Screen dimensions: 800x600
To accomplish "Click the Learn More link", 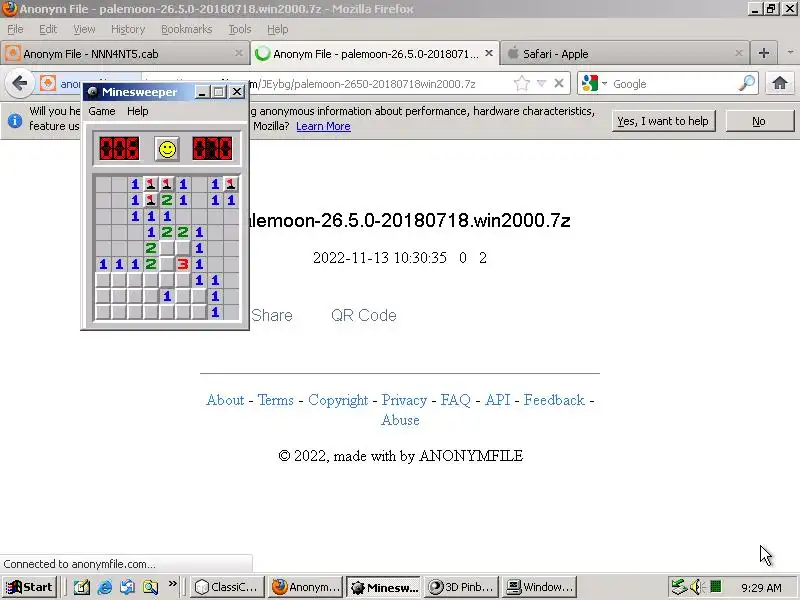I will point(323,126).
